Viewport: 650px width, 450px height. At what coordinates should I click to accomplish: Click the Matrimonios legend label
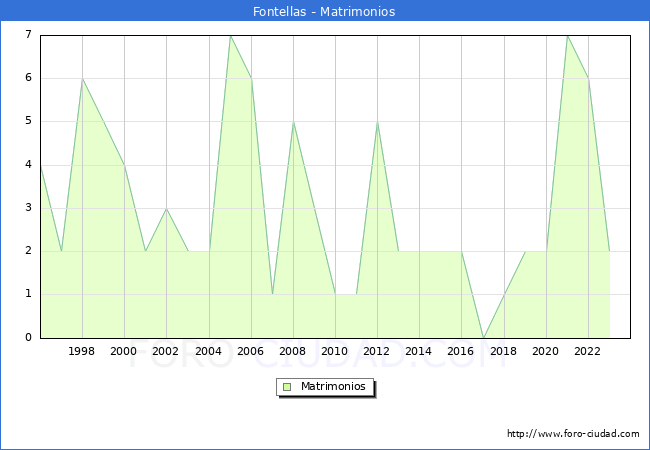click(333, 386)
